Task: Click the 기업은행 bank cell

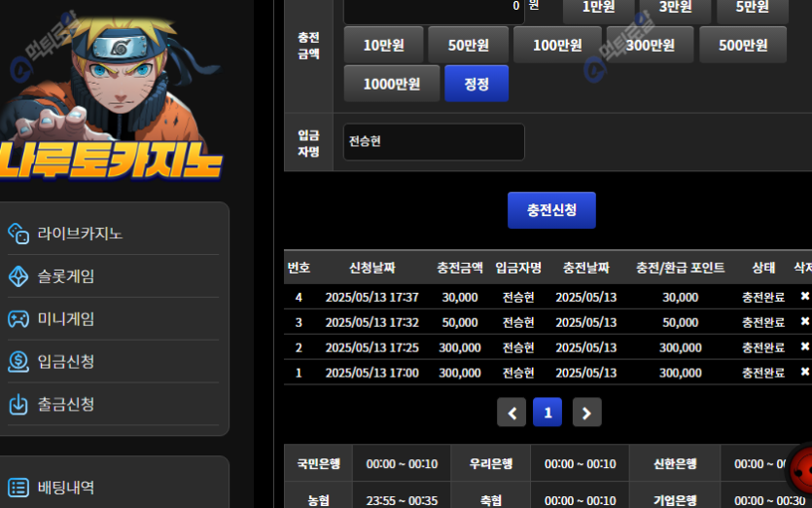Action: (675, 497)
